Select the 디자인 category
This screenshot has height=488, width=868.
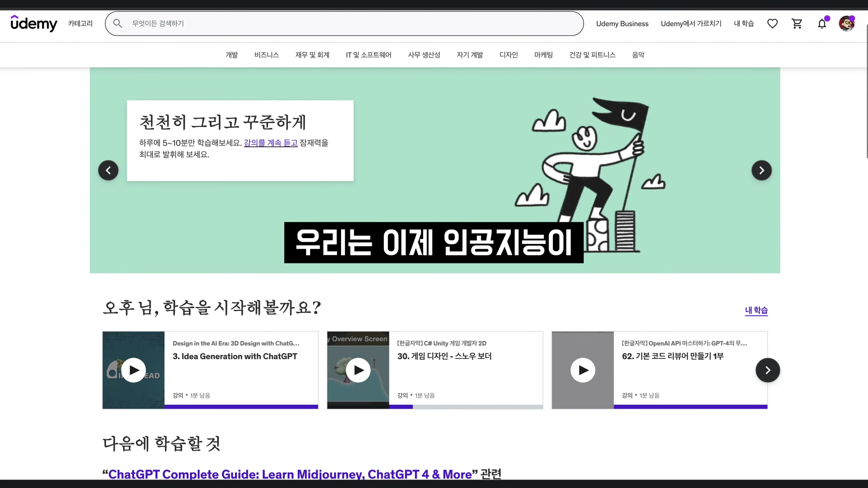click(x=509, y=55)
